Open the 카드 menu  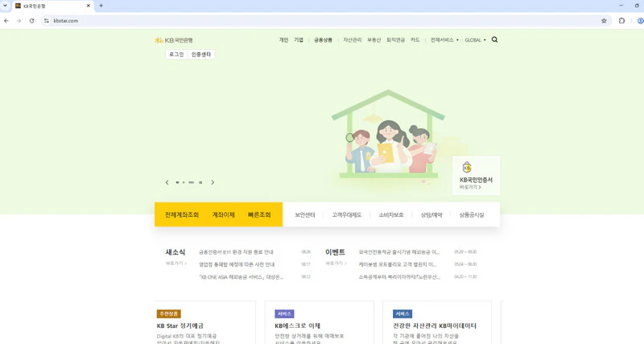415,39
